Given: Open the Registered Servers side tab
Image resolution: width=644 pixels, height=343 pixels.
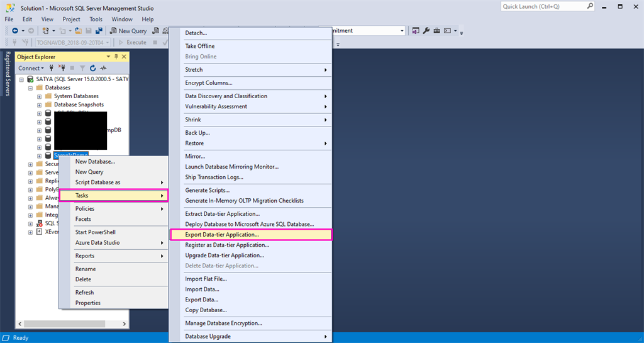Looking at the screenshot, I should coord(8,73).
